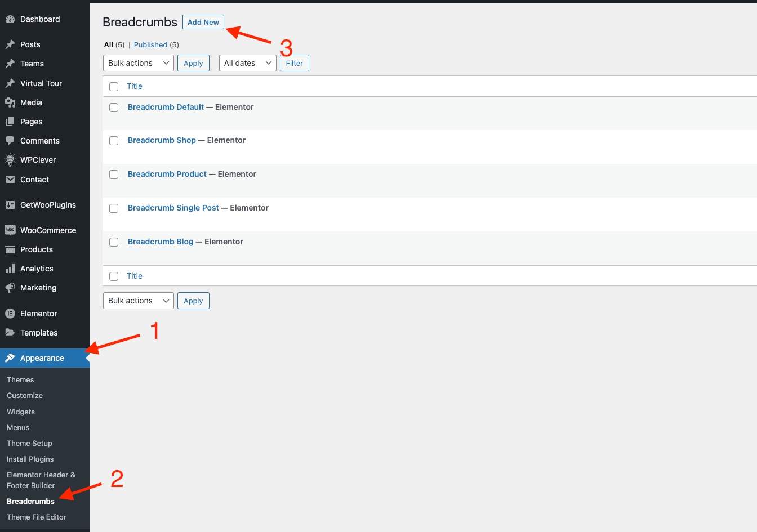
Task: Click the Analytics bar chart icon
Action: (x=10, y=269)
